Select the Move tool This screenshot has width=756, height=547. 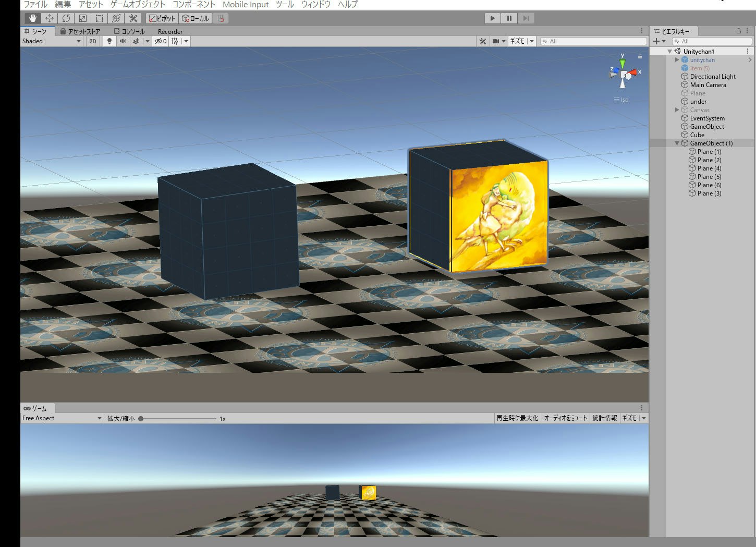click(50, 18)
